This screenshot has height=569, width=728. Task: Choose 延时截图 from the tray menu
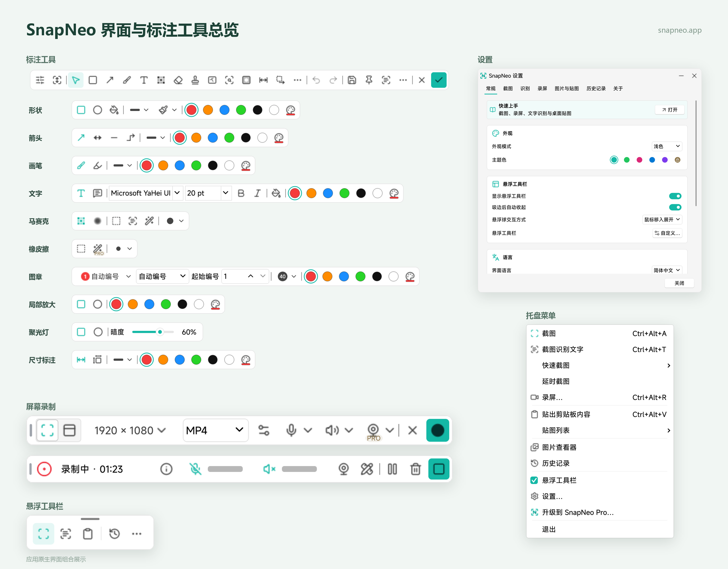coord(599,381)
